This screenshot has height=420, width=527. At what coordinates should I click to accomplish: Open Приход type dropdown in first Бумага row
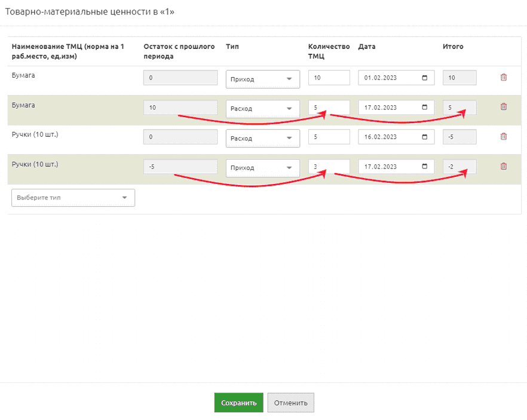[x=263, y=79]
